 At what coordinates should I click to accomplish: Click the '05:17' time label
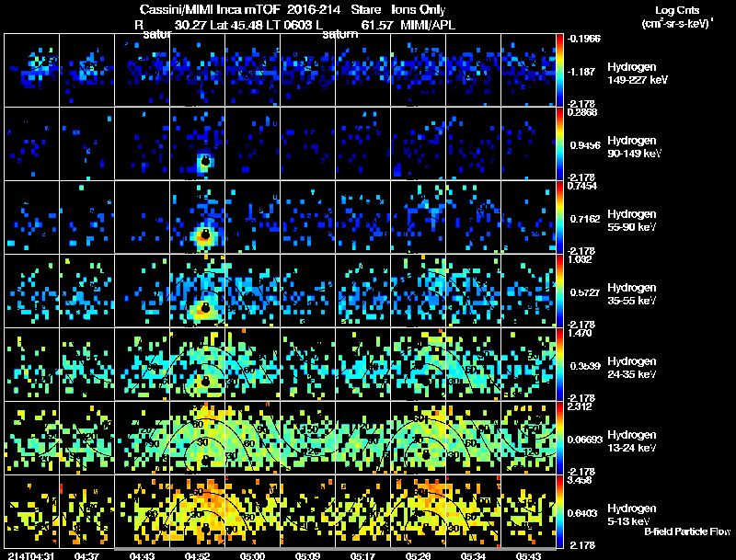pyautogui.click(x=362, y=555)
